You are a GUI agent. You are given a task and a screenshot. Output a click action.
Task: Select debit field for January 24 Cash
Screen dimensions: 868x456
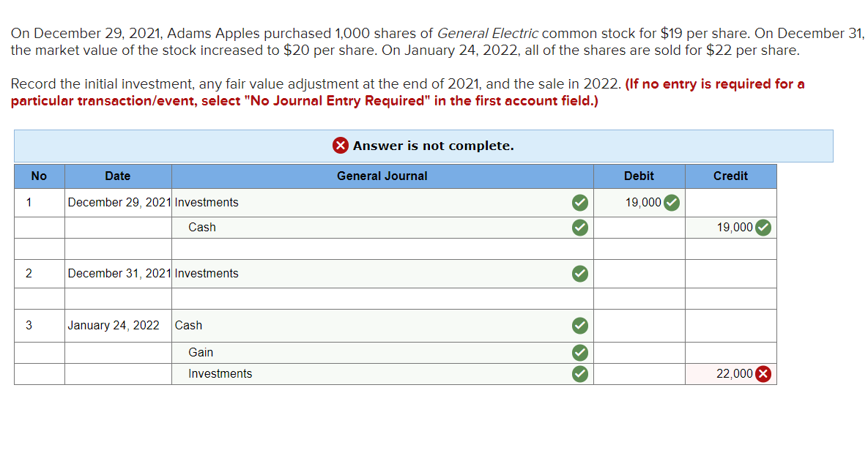point(639,326)
